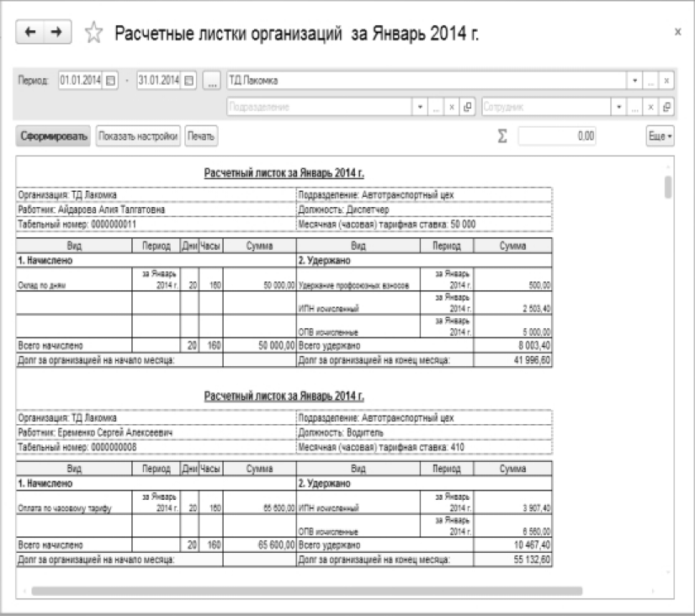Click the back navigation arrow

[x=29, y=32]
